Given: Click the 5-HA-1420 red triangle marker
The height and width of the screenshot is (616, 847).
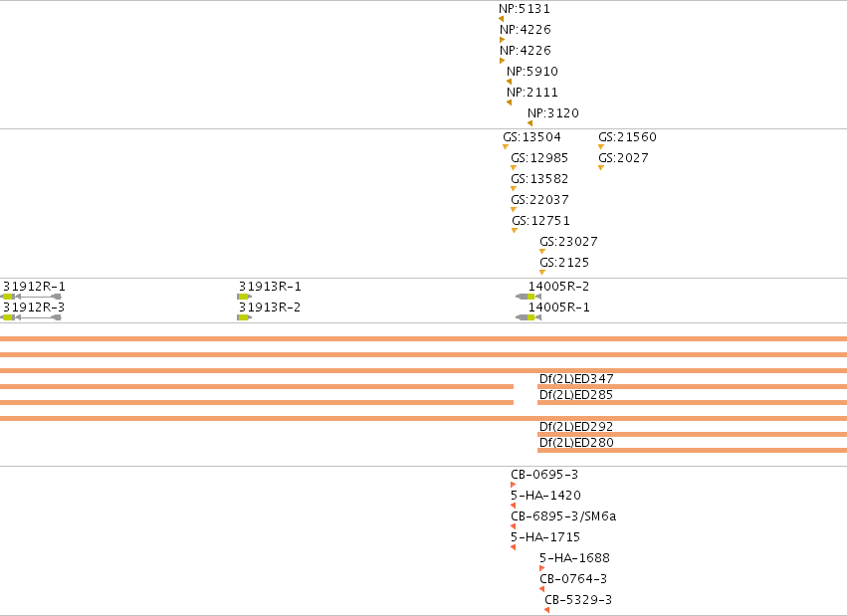Looking at the screenshot, I should (x=514, y=506).
